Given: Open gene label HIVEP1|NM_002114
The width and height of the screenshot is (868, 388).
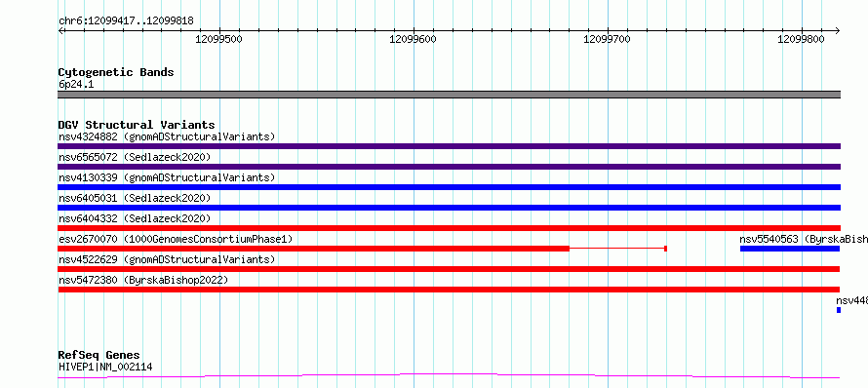Looking at the screenshot, I should (105, 367).
